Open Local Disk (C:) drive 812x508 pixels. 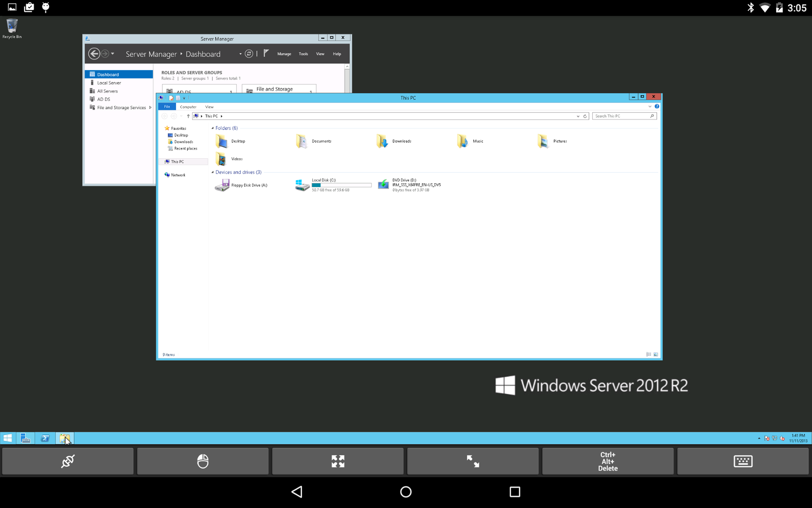pos(333,185)
